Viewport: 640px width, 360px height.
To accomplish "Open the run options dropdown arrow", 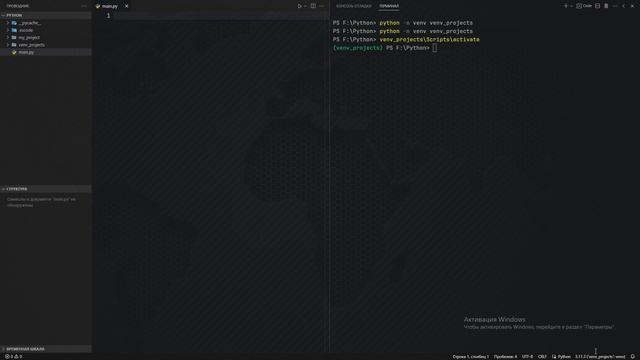I will pos(305,6).
